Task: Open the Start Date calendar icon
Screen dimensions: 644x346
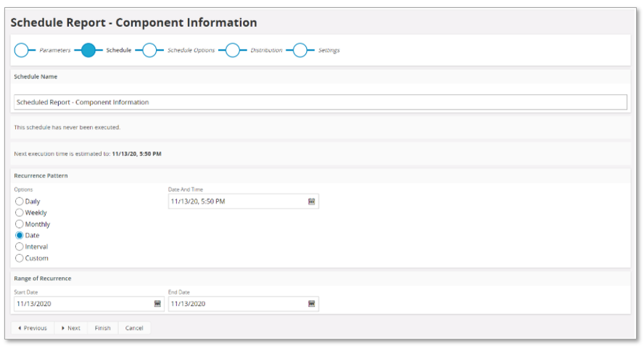Action: coord(157,304)
